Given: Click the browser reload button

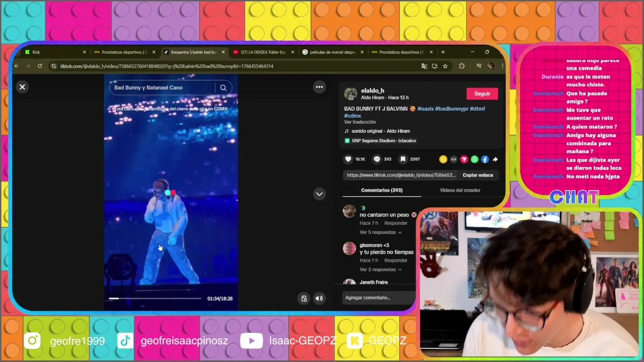Looking at the screenshot, I should tap(40, 66).
